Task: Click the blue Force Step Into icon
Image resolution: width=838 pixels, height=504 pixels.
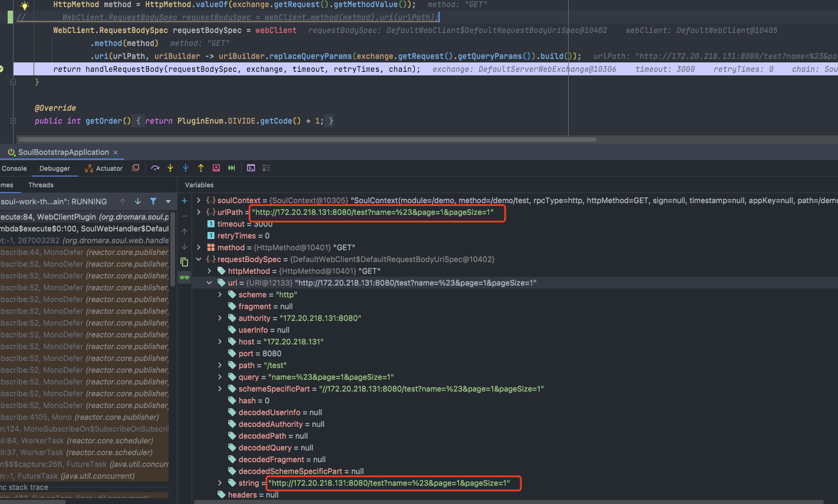Action: 186,168
